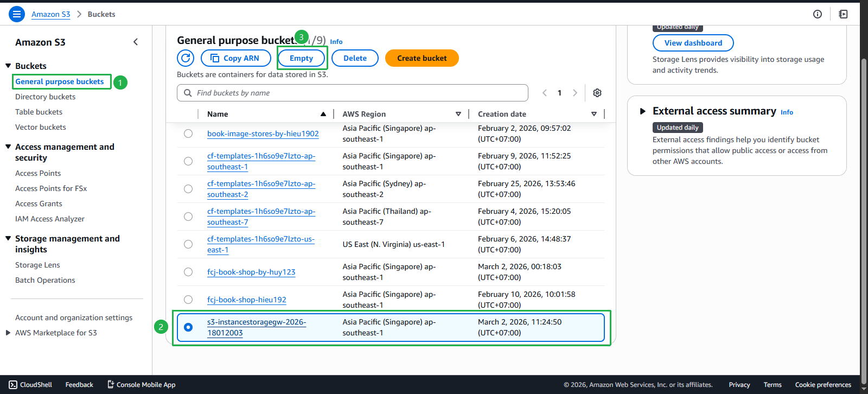Image resolution: width=868 pixels, height=394 pixels.
Task: Open table preferences gear icon
Action: 597,93
